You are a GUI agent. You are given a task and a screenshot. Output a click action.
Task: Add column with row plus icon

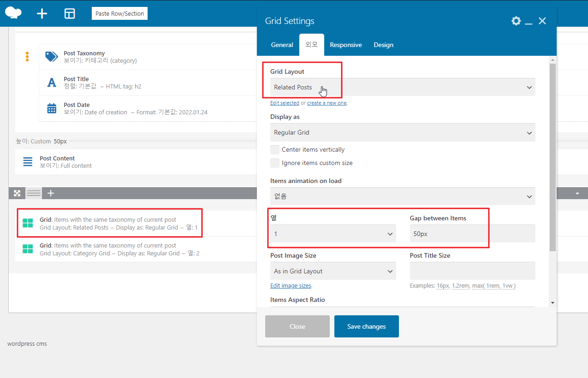point(51,193)
